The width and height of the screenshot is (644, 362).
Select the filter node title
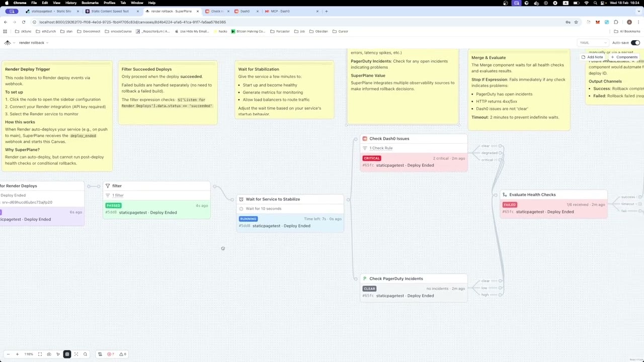117,186
